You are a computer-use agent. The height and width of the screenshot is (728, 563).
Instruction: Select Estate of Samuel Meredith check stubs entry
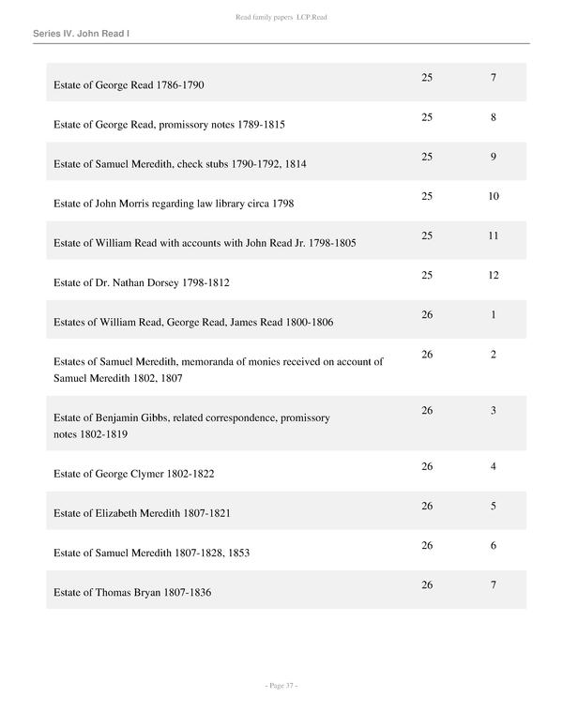[180, 164]
